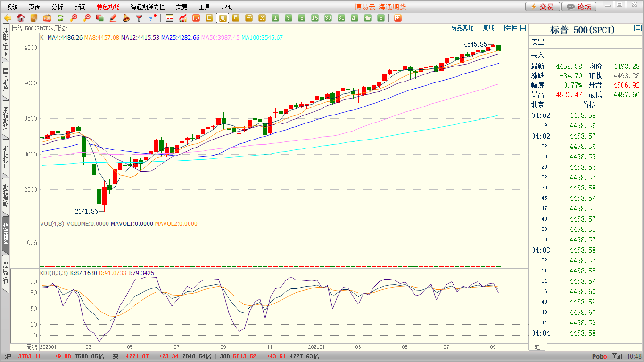Select the 60 minute period button

pos(341,18)
